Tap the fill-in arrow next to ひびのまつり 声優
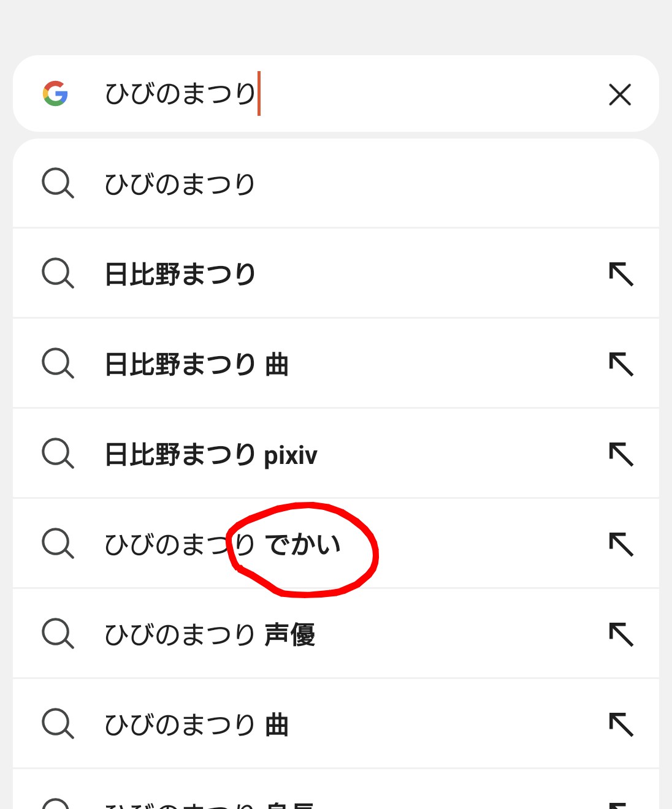672x809 pixels. pos(621,634)
